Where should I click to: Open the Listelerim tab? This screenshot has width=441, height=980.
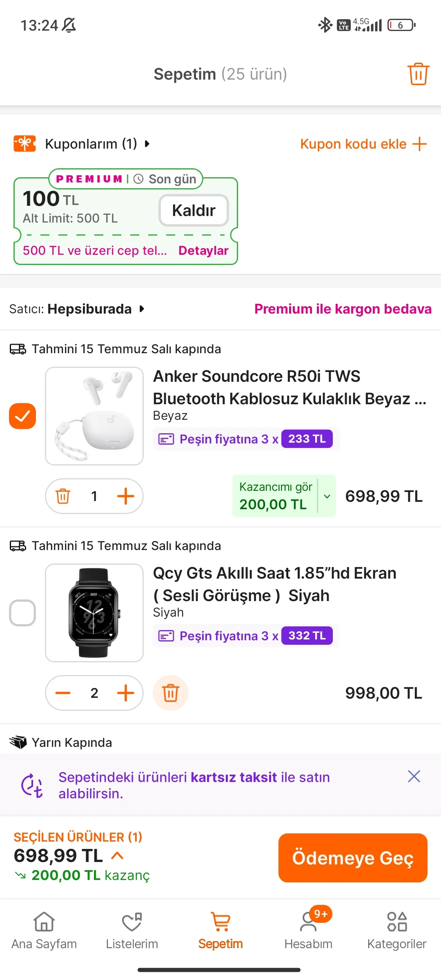(x=132, y=931)
